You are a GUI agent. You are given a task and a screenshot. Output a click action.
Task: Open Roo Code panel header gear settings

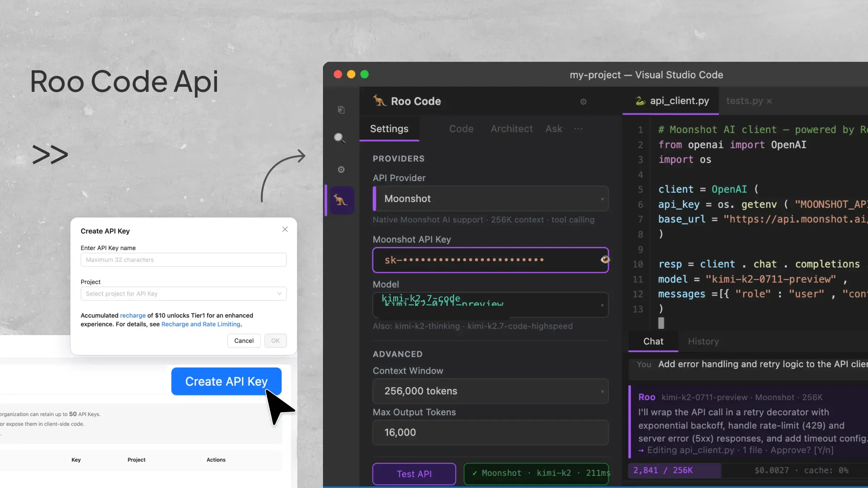click(x=583, y=102)
